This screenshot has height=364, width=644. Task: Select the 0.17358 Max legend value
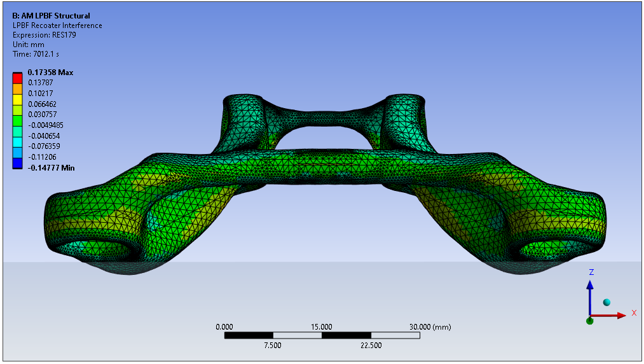(50, 73)
